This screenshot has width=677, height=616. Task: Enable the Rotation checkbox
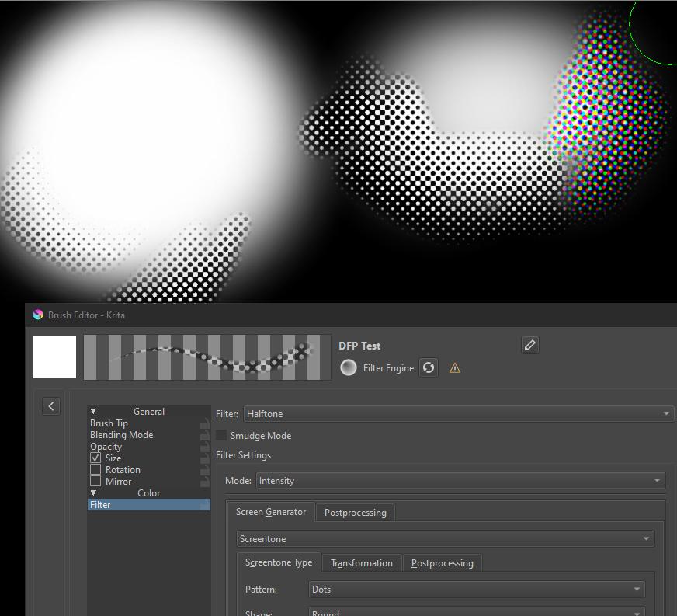click(x=95, y=470)
